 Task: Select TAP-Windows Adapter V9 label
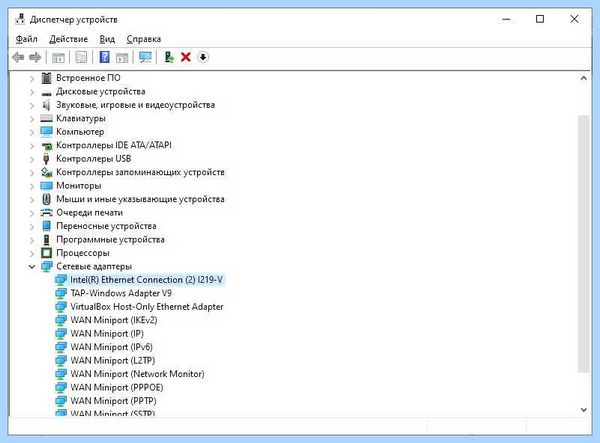[x=121, y=293]
